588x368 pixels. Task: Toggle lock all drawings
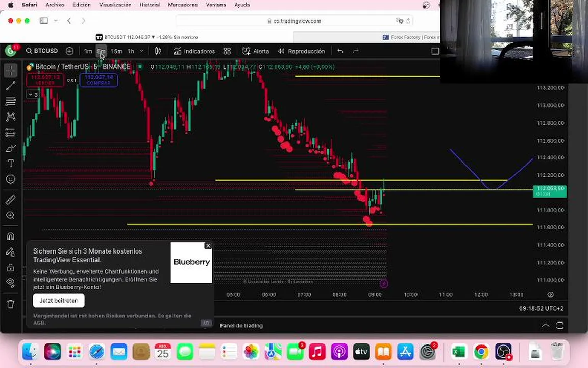click(x=11, y=267)
